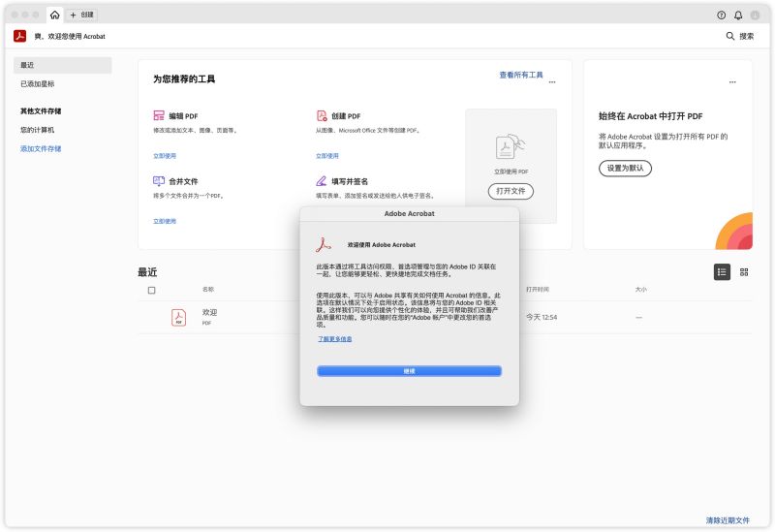
Task: Open the notifications bell icon
Action: (x=738, y=16)
